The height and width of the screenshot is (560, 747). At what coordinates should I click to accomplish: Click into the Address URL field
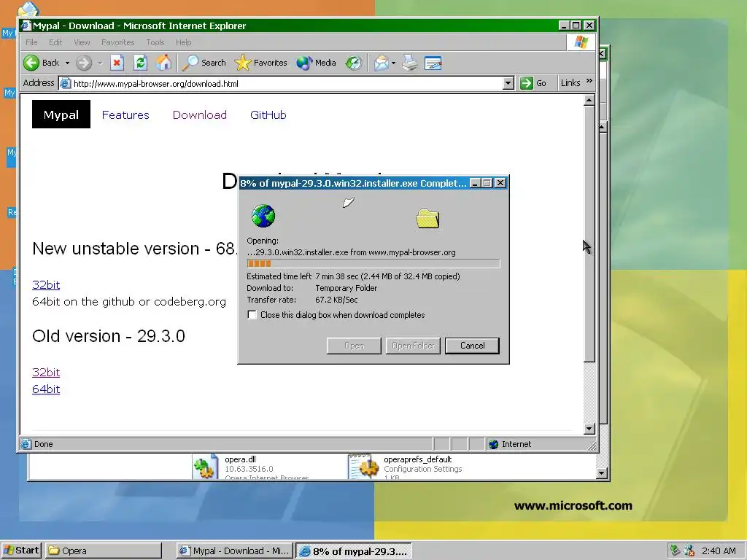286,84
